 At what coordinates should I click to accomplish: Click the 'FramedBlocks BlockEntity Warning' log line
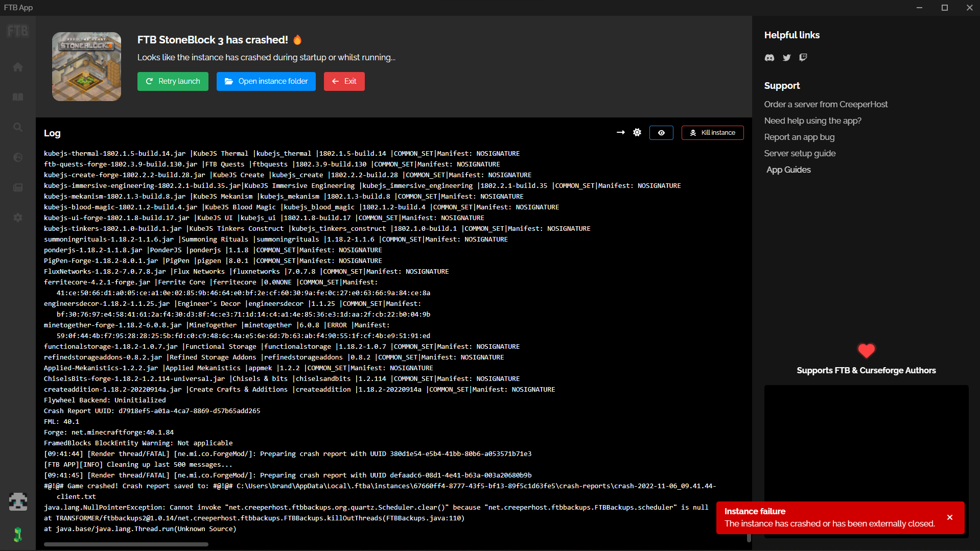pos(138,443)
